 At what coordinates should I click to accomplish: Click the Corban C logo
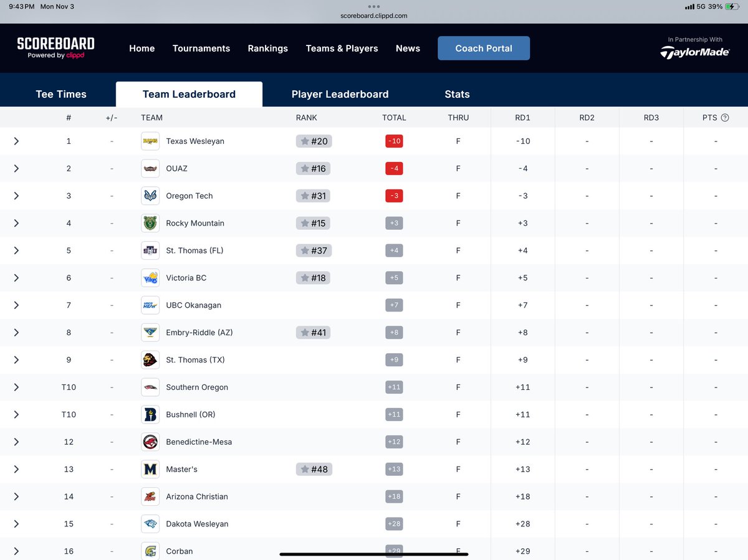pyautogui.click(x=150, y=551)
